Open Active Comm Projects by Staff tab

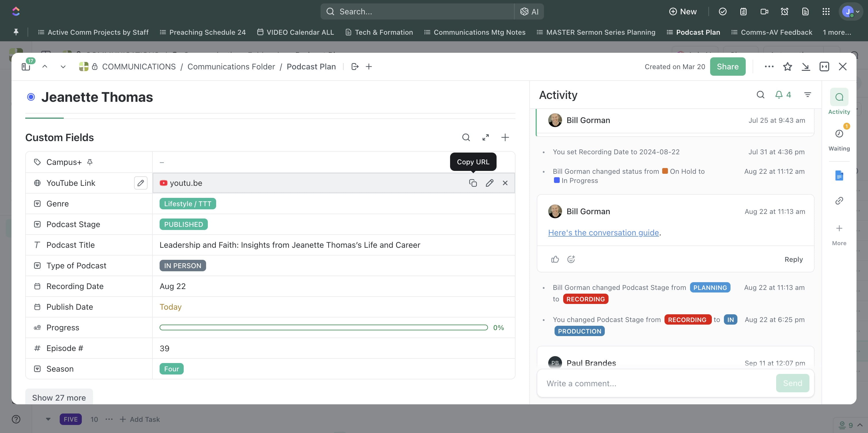93,32
